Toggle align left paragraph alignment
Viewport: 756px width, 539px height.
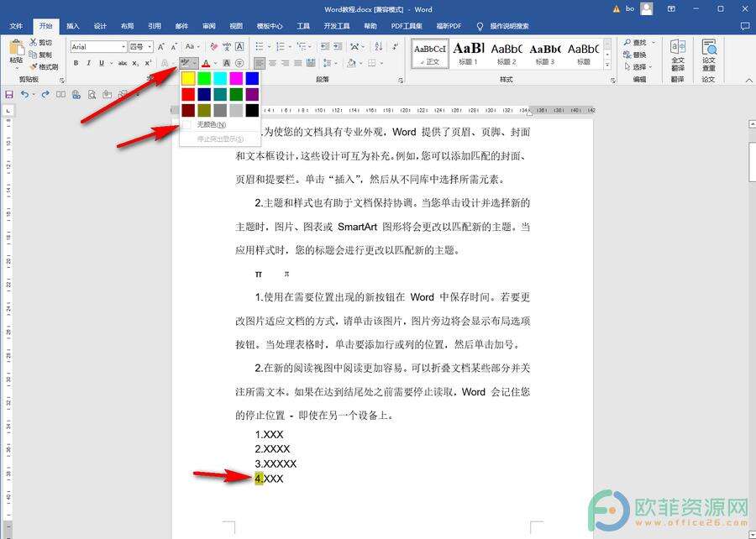(260, 63)
